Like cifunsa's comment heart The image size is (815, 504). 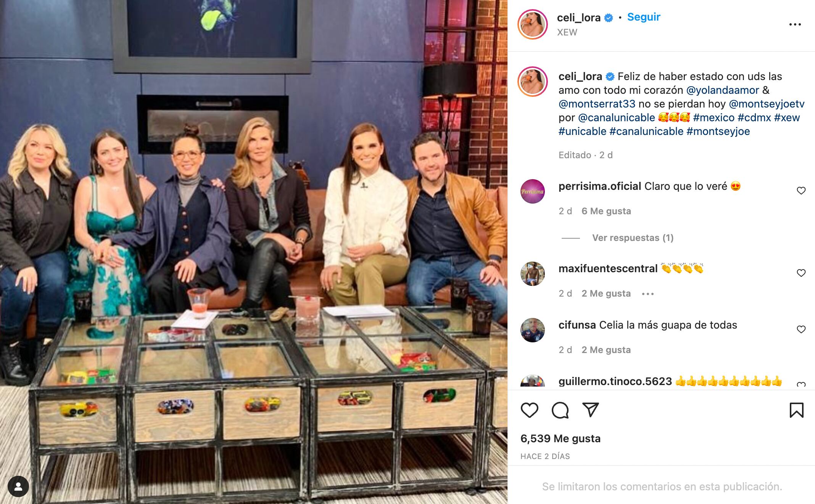(x=801, y=329)
